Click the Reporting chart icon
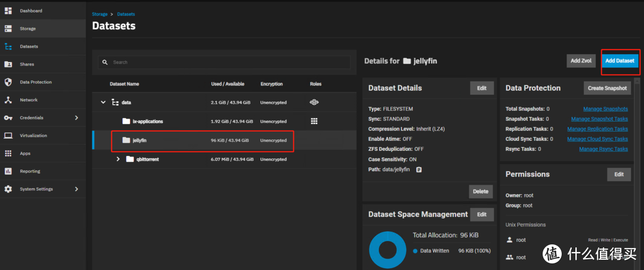Screen dimensions: 644x270 [8, 172]
